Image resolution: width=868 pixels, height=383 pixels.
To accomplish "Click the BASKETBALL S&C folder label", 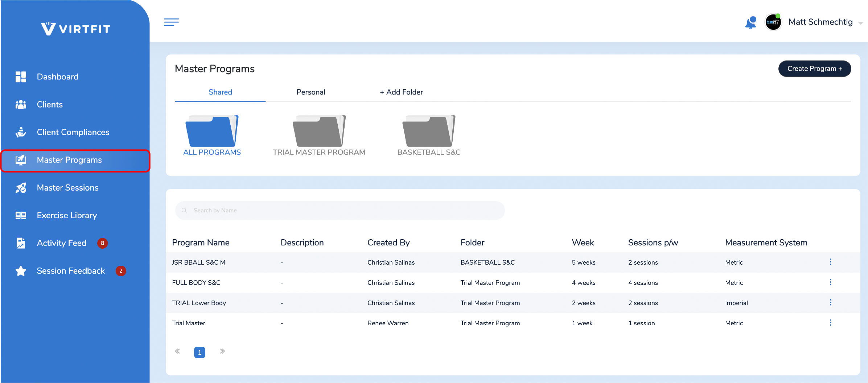I will [x=429, y=152].
